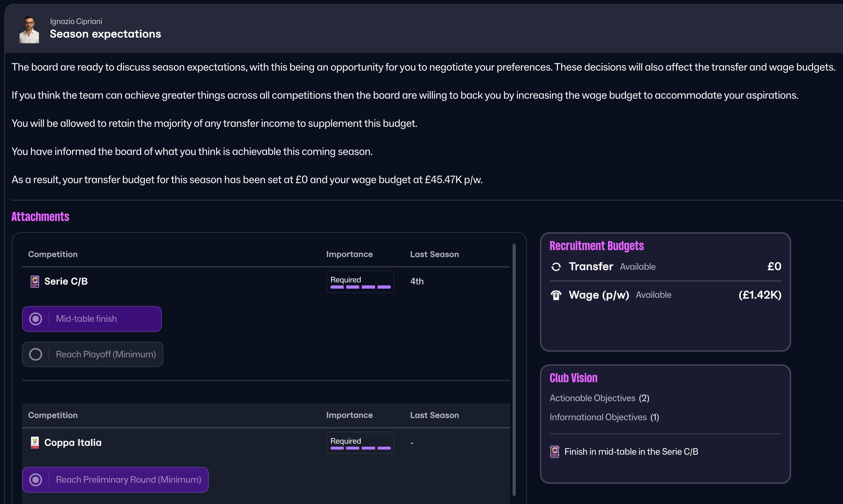Open Informational Objectives (1) list
The height and width of the screenshot is (504, 843).
coord(604,417)
